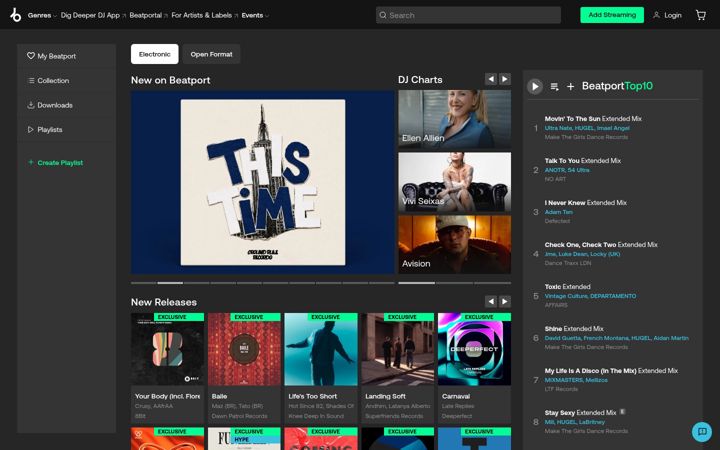
Task: Show previous DJ Charts with left arrow
Action: click(x=491, y=79)
